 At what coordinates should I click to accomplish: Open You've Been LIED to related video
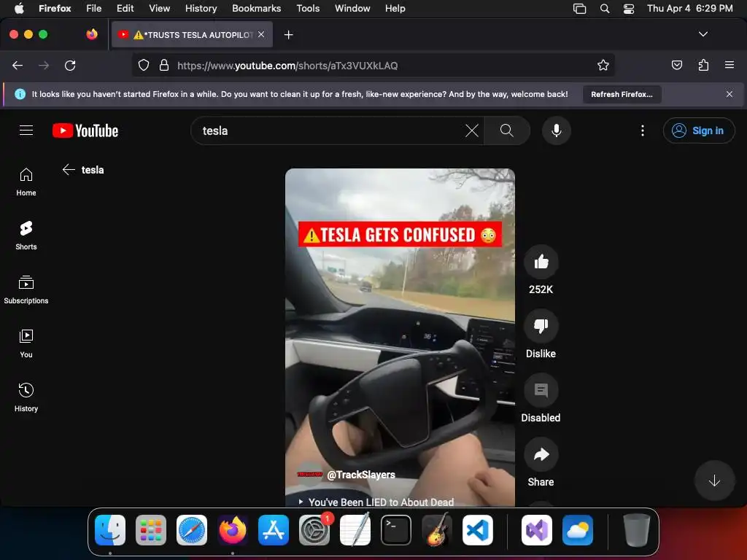click(376, 502)
